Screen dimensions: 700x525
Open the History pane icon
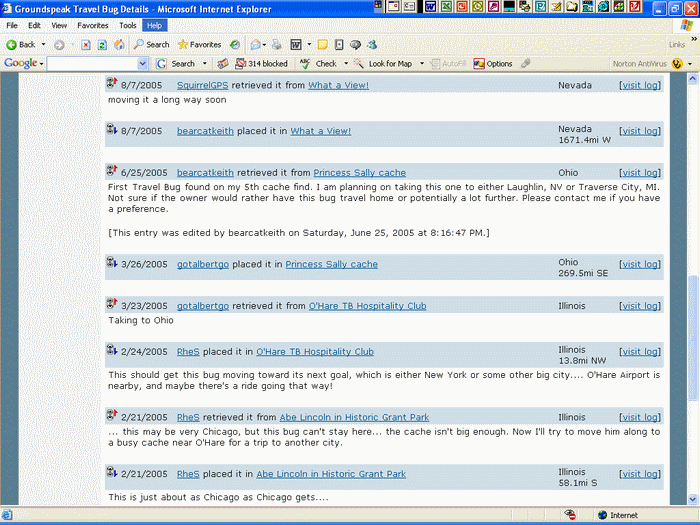[235, 45]
